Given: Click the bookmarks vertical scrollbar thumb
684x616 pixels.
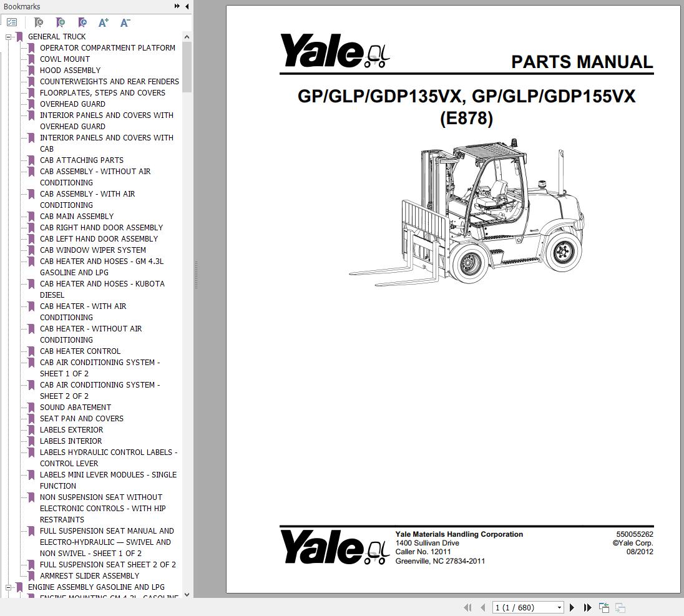Looking at the screenshot, I should click(187, 67).
